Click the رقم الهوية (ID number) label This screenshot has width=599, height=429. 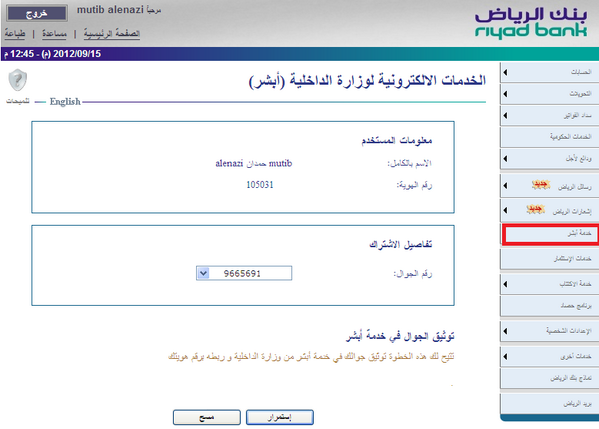(x=414, y=185)
